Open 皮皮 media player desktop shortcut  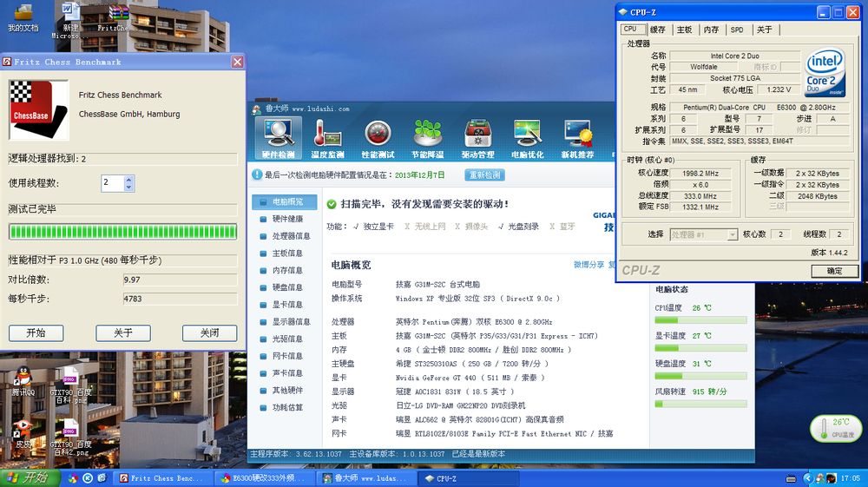23,434
